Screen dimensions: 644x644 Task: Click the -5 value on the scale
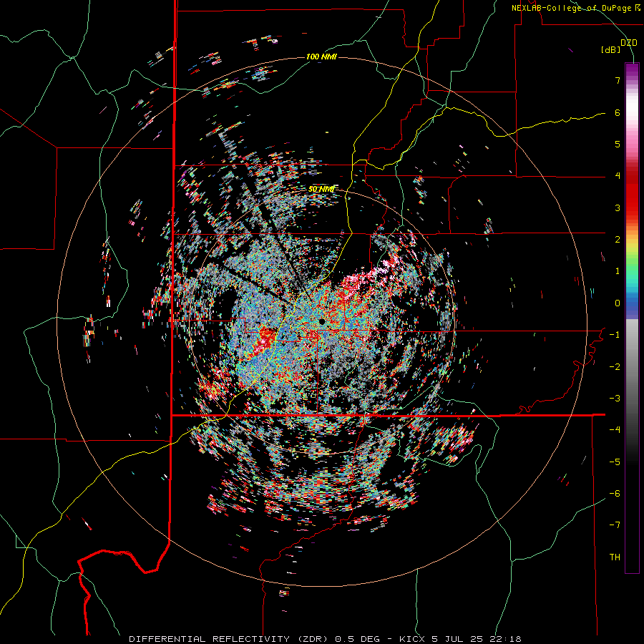pos(615,462)
